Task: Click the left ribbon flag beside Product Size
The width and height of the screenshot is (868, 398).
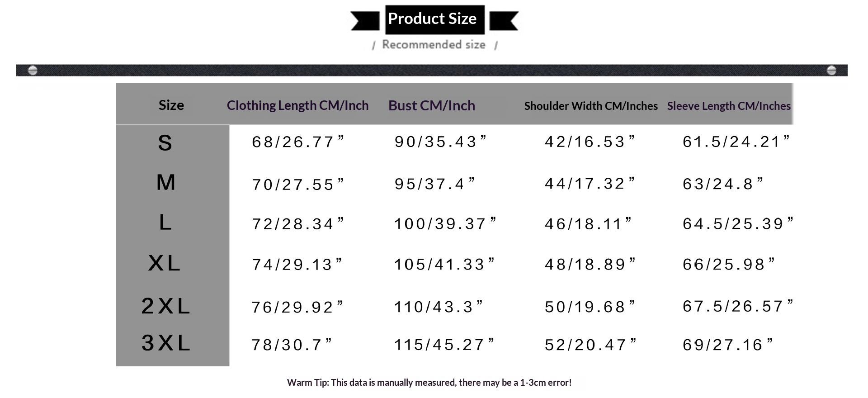Action: tap(365, 21)
